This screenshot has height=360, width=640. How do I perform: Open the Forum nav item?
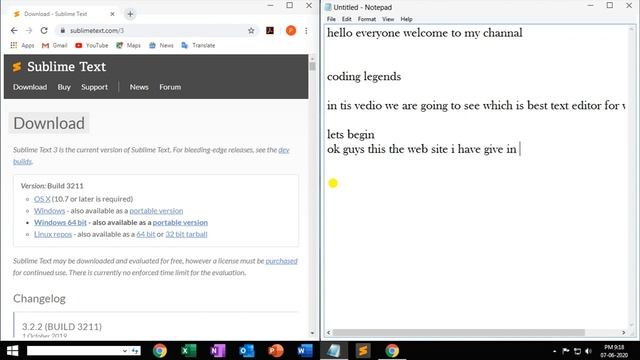coord(170,87)
